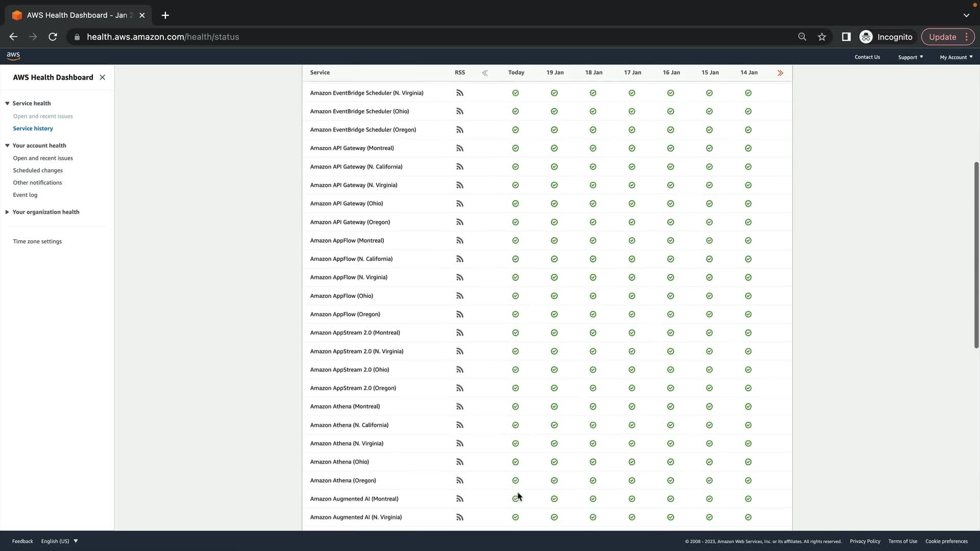
Task: Select Open and recent issues under Your account health
Action: tap(43, 158)
